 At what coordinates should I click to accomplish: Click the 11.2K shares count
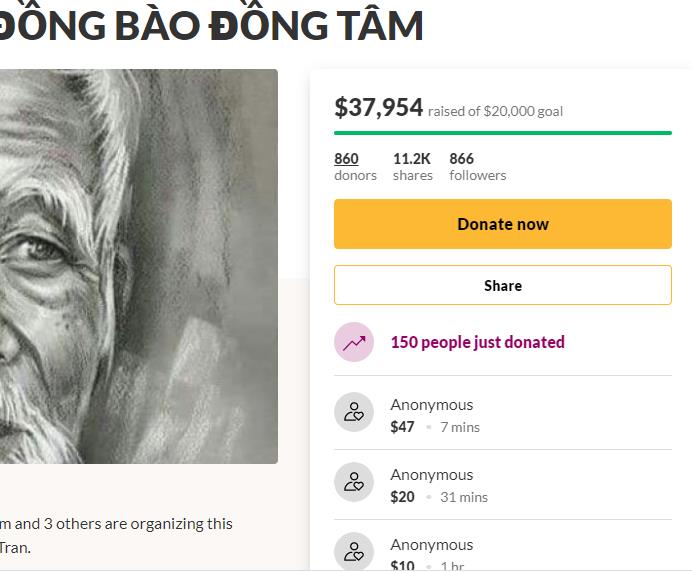point(412,159)
